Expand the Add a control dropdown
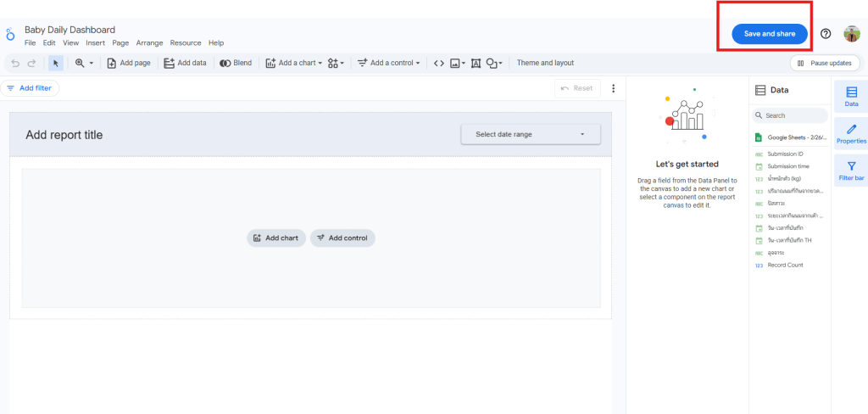Screen dimensions: 868x414 pyautogui.click(x=388, y=63)
